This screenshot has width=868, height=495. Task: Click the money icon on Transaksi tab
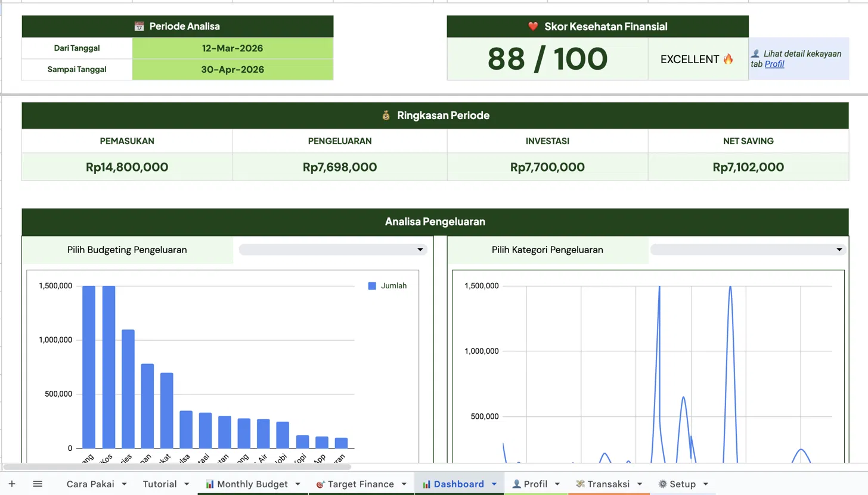(580, 484)
